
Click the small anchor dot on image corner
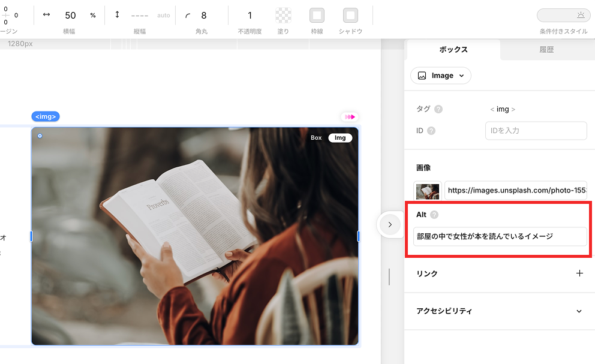(40, 136)
